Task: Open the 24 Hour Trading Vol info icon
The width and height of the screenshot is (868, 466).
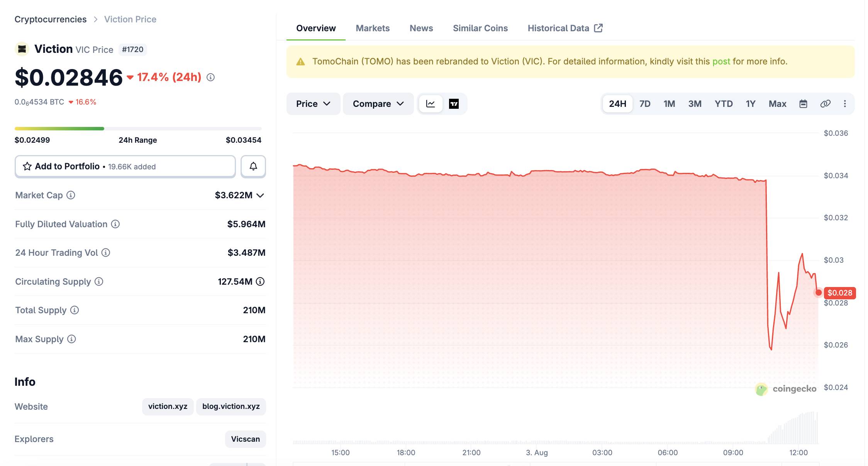Action: (x=106, y=252)
